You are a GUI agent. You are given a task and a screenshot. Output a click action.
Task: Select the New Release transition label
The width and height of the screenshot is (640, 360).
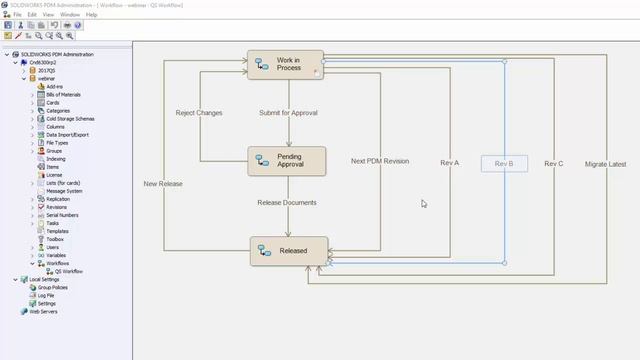163,184
